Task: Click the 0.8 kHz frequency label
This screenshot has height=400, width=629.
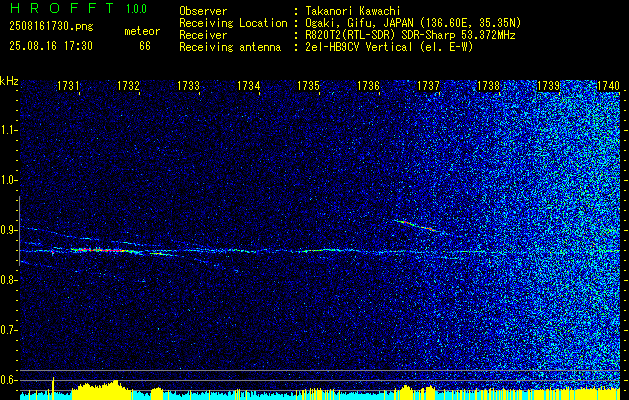Action: [8, 280]
